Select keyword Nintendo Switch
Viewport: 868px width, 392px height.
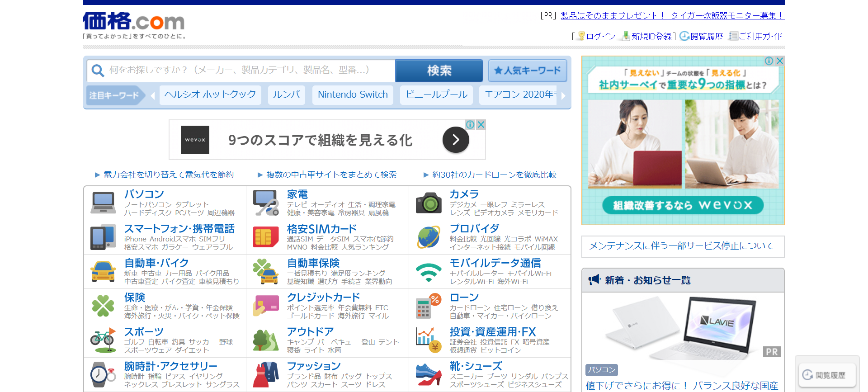[353, 95]
